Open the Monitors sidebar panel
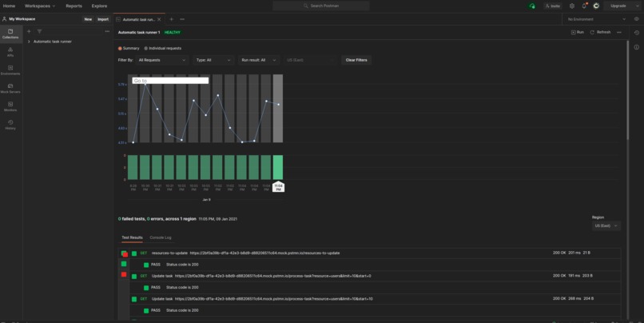 coord(10,106)
